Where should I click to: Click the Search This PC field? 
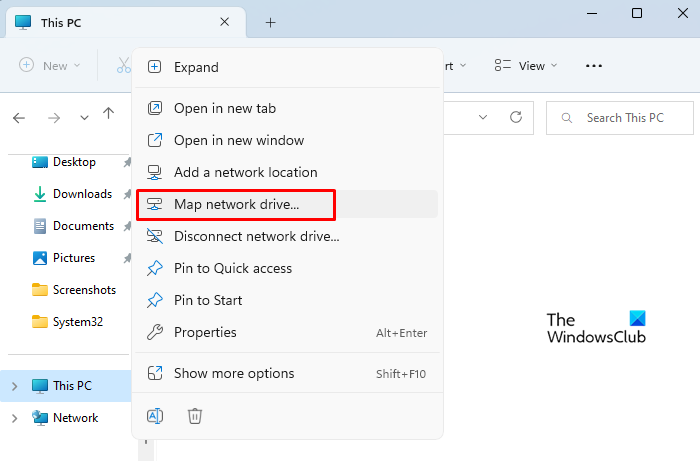pyautogui.click(x=624, y=118)
